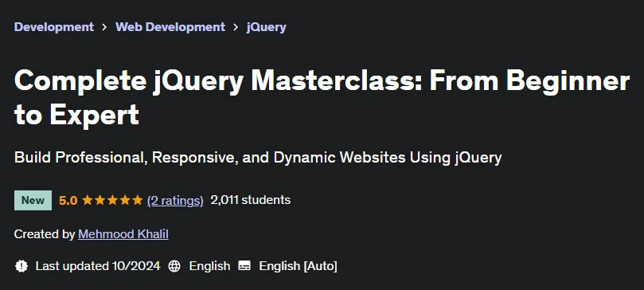Click the Last updated badge icon
The height and width of the screenshot is (290, 644).
[21, 266]
